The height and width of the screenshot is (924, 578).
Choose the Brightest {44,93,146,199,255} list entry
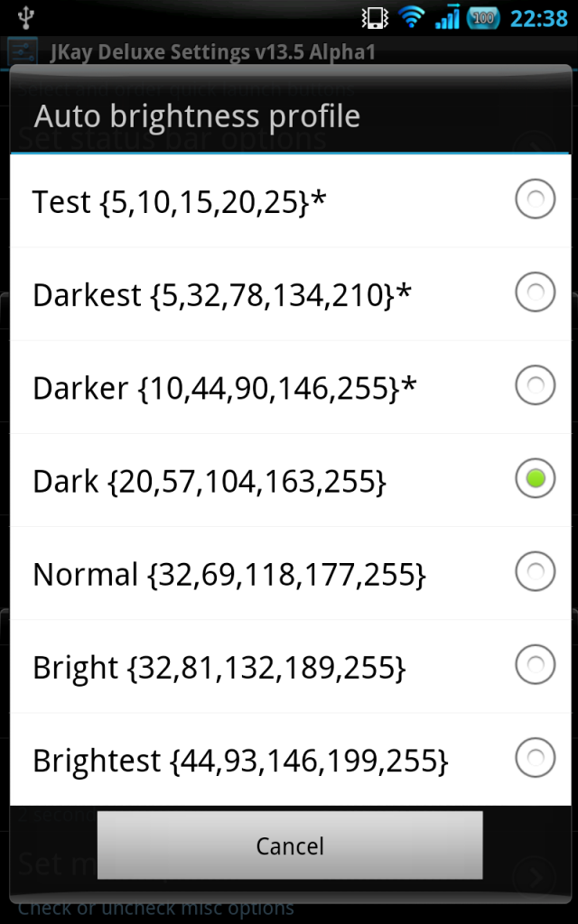tap(290, 760)
